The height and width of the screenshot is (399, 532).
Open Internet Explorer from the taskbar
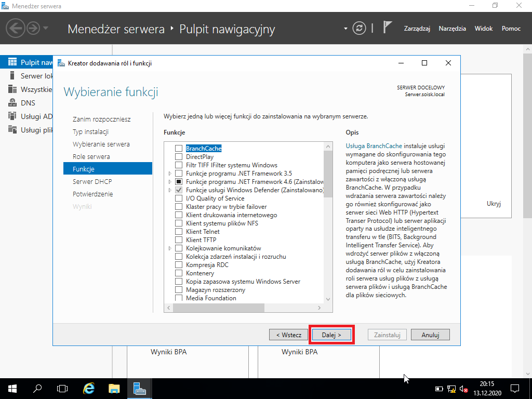[88, 389]
